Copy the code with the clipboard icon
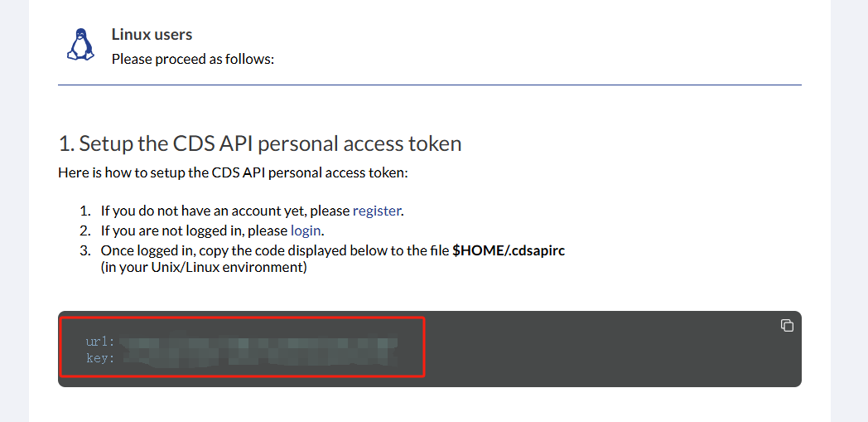868x422 pixels. (787, 326)
